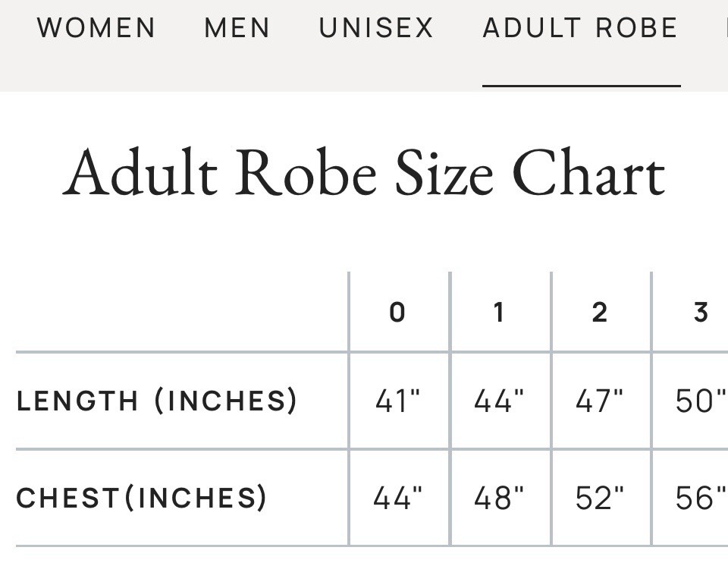Click the Adult Robe Size Chart heading

[365, 173]
